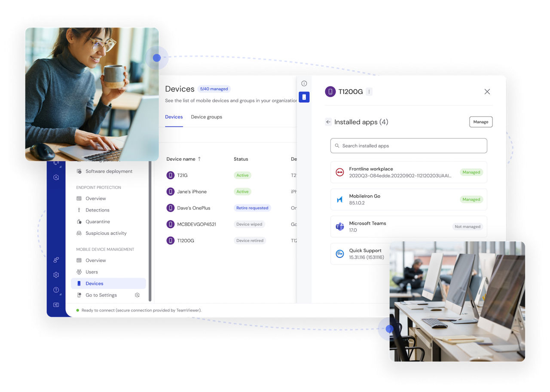The height and width of the screenshot is (392, 550).
Task: Click the Not managed badge for Teams
Action: [x=467, y=227]
